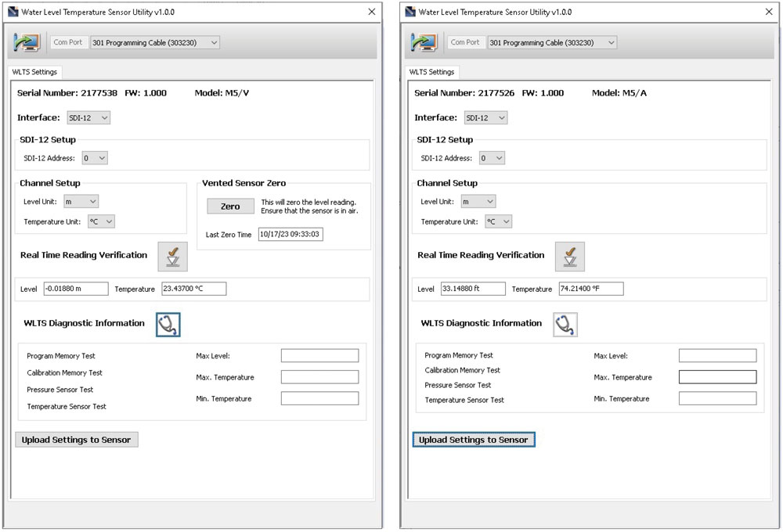Click Upload Settings to Sensor in the left window
The width and height of the screenshot is (783, 532).
point(76,439)
